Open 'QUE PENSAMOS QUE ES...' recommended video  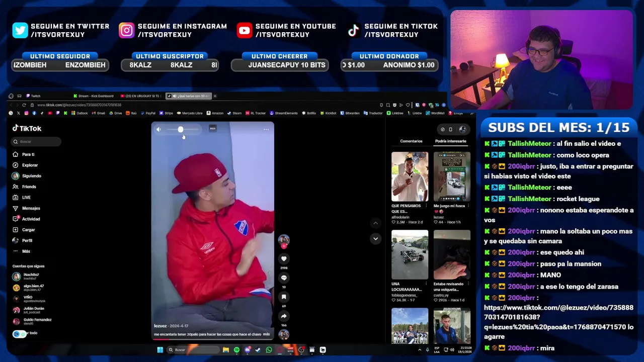(410, 176)
